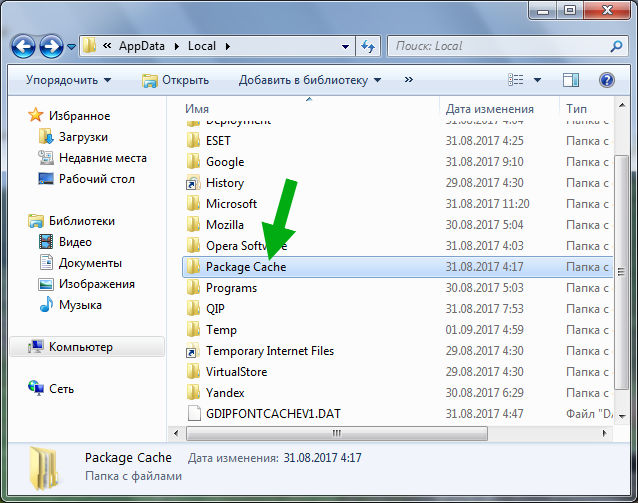Sort by Имя column header
Screen dimensions: 638x503
(x=197, y=109)
